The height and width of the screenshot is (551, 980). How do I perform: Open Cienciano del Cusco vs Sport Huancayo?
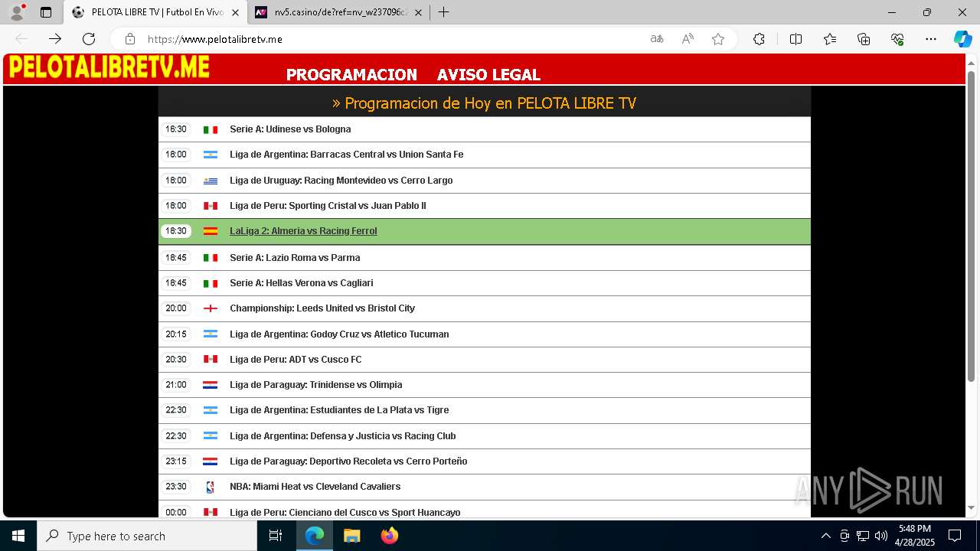[345, 512]
